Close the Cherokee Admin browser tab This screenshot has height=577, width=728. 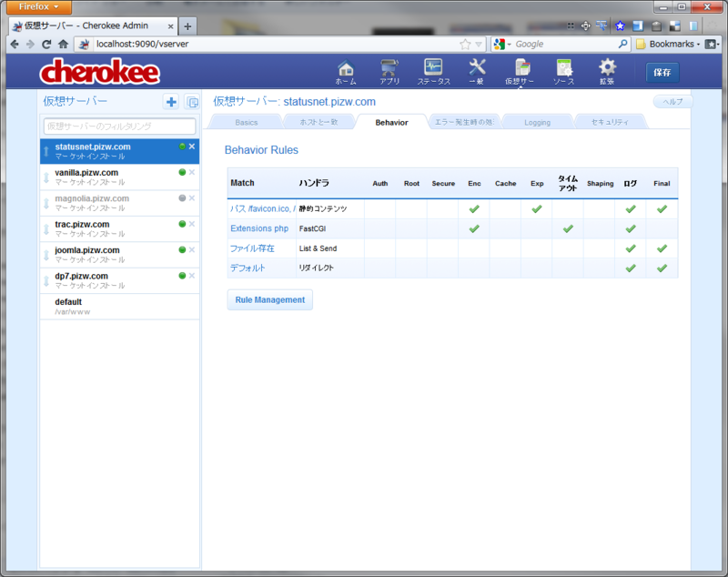(x=170, y=26)
